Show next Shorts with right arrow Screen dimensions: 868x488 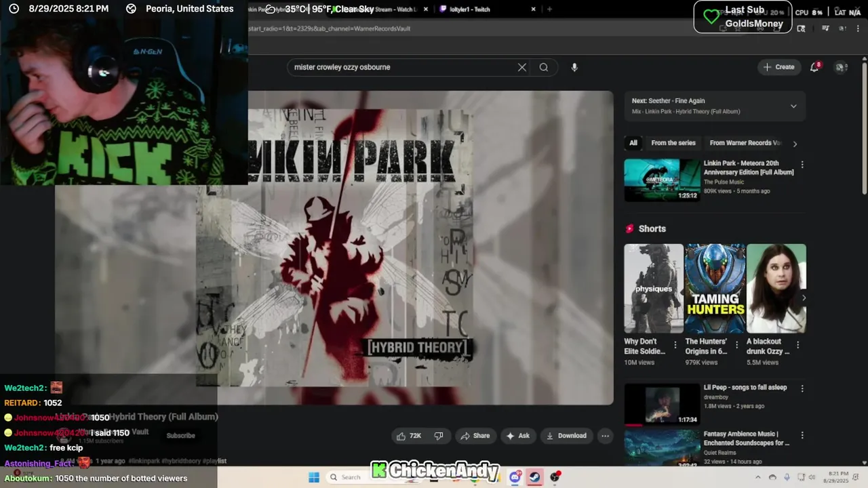[x=804, y=298]
